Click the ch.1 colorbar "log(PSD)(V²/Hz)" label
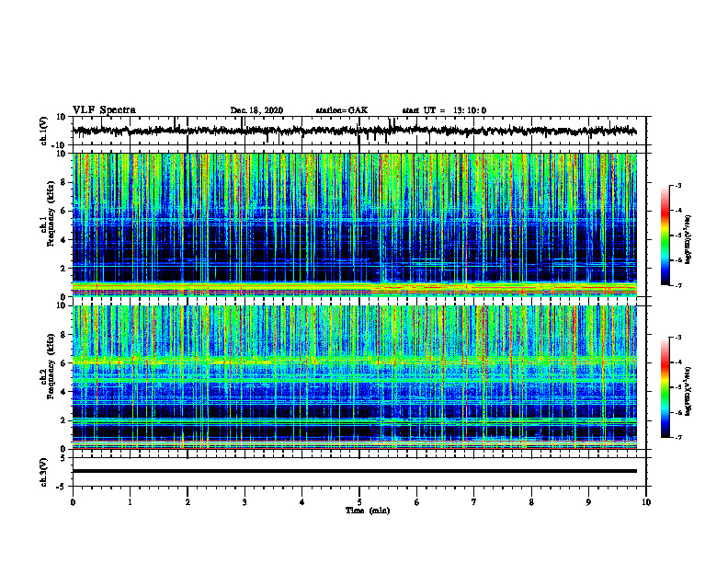Image resolution: width=728 pixels, height=563 pixels. [x=688, y=240]
